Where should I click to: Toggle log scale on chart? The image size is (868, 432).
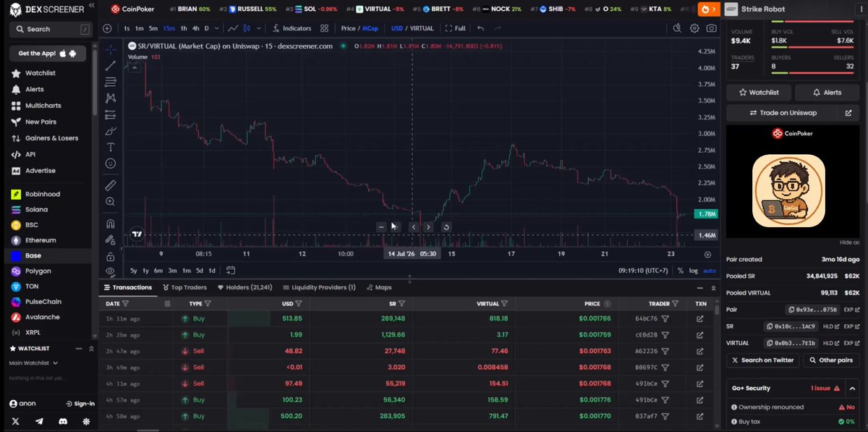pyautogui.click(x=694, y=271)
